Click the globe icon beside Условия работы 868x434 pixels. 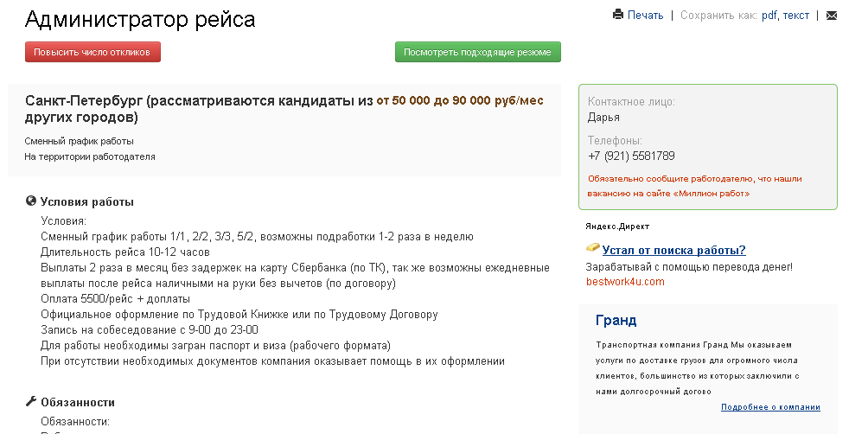[x=31, y=201]
